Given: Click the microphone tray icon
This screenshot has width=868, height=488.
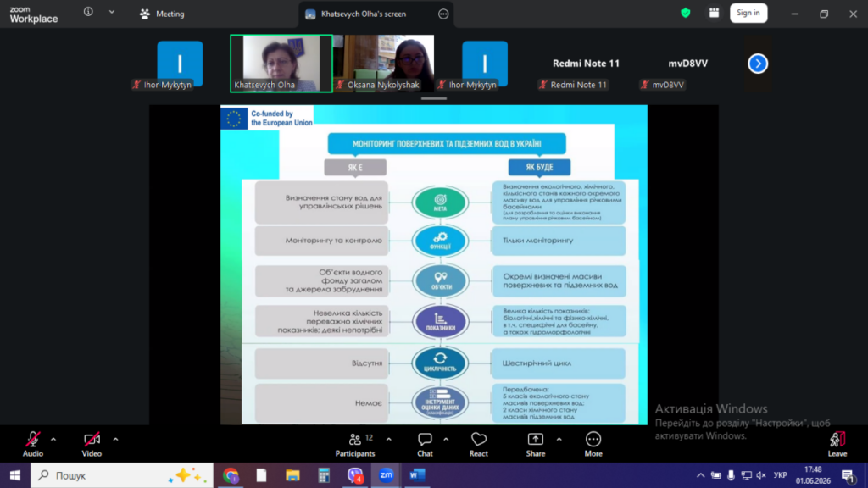Looking at the screenshot, I should 731,475.
